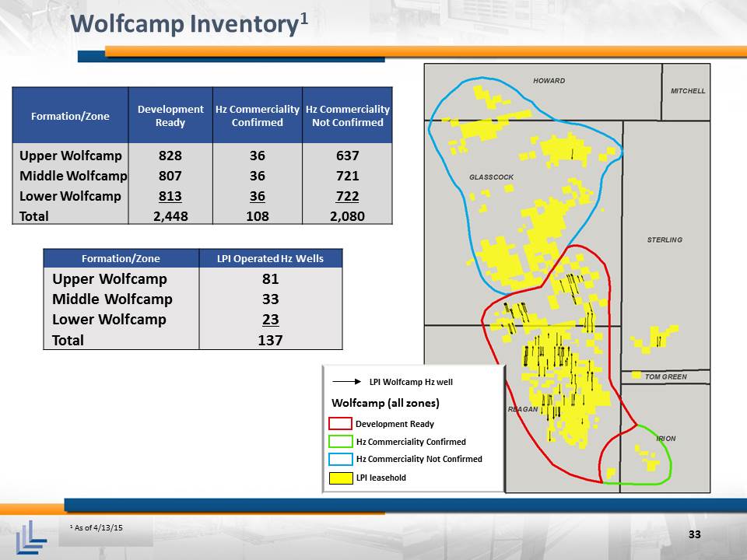747x560 pixels.
Task: Click the Wolfcamp (all zones) legend heading
Action: [385, 403]
